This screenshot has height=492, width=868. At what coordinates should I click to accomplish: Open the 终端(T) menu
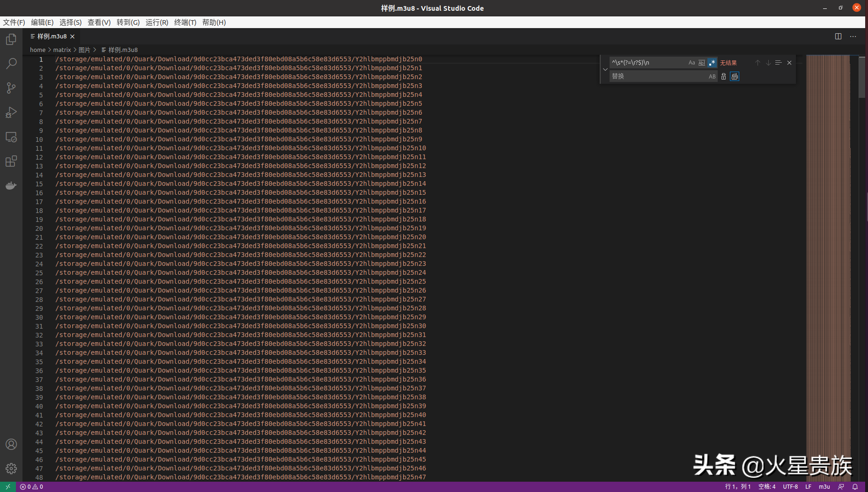pos(185,22)
